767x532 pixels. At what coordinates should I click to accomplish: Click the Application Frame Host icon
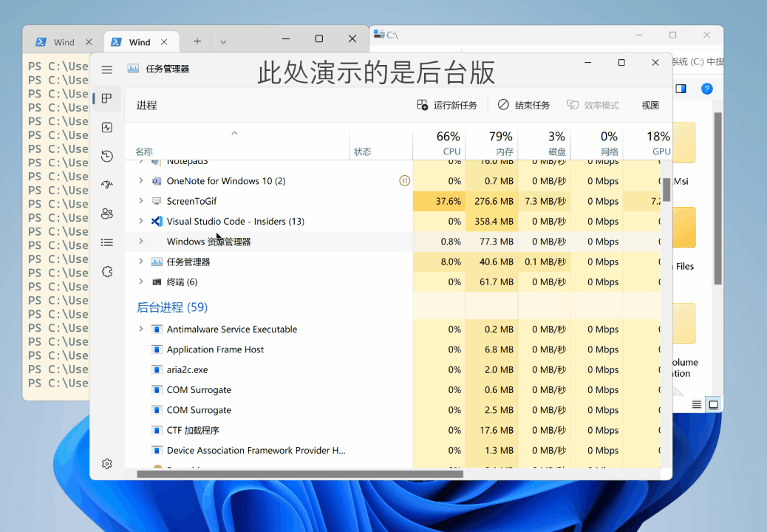[157, 349]
